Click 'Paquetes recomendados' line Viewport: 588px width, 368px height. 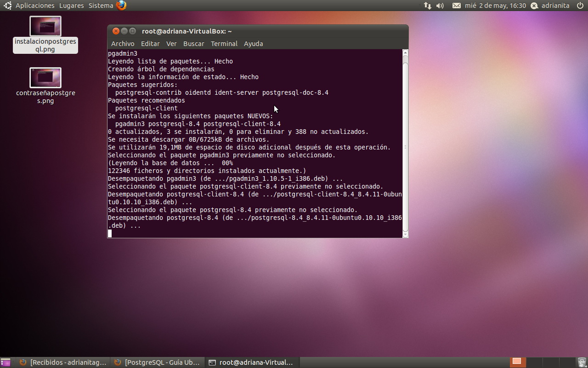[x=147, y=100]
